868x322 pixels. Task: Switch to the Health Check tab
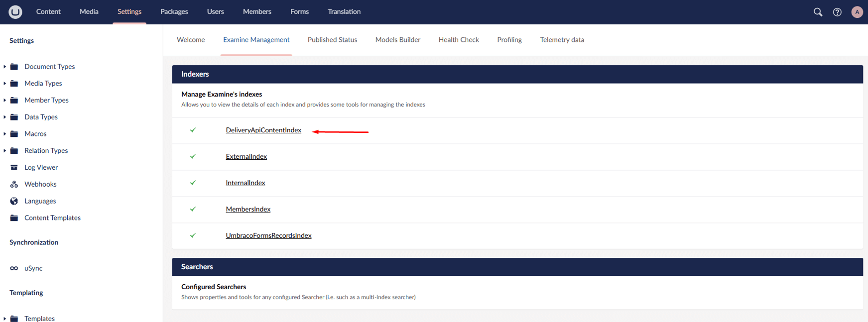coord(459,40)
